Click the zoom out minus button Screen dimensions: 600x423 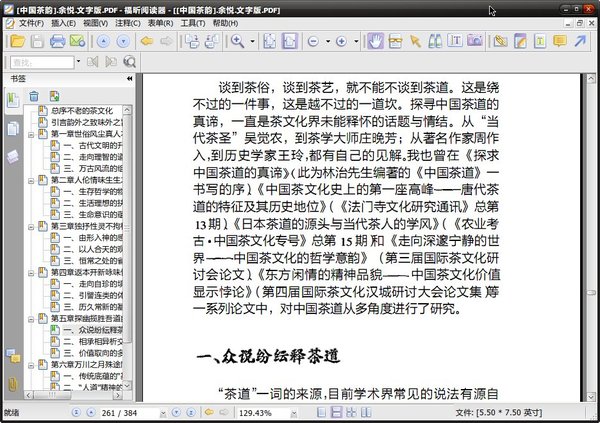click(313, 41)
